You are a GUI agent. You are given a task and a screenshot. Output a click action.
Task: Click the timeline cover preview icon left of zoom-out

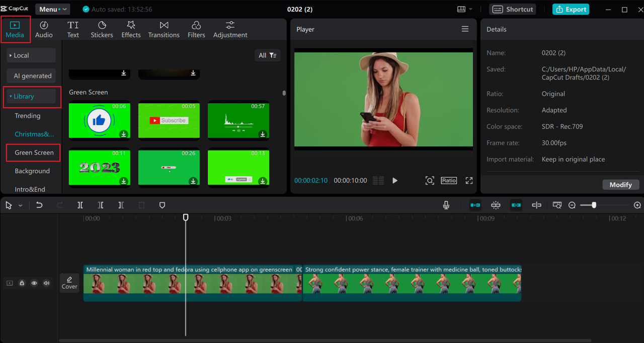[x=557, y=205]
